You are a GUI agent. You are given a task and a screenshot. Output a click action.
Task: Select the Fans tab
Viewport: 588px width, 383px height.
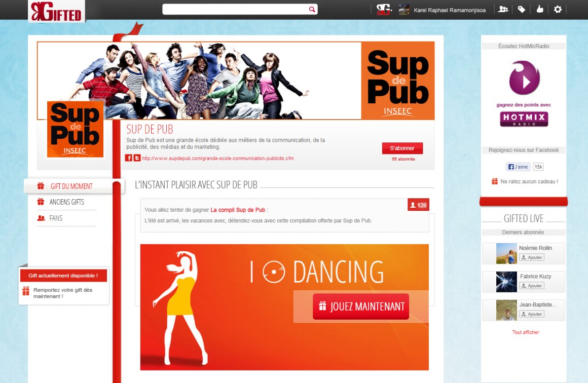[55, 218]
